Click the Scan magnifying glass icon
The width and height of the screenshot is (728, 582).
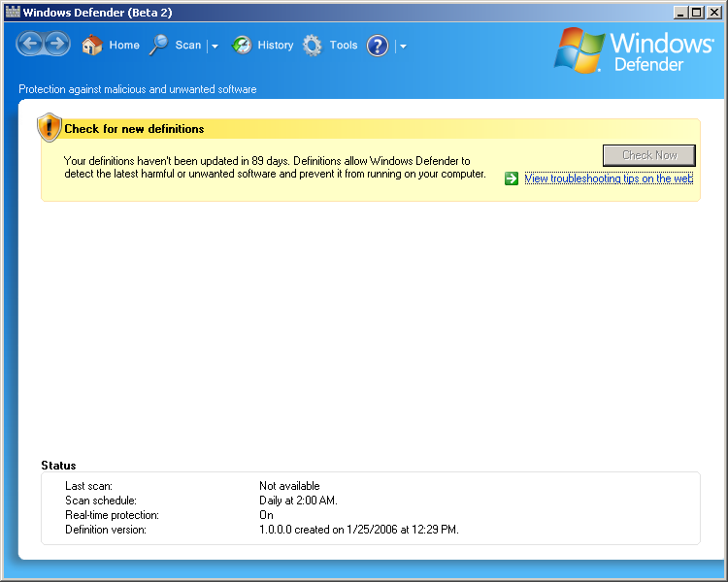pyautogui.click(x=159, y=45)
